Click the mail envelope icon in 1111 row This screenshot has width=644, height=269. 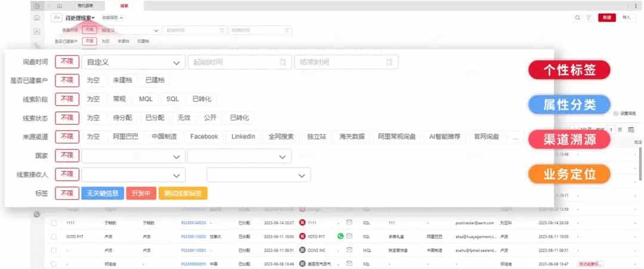tap(349, 222)
